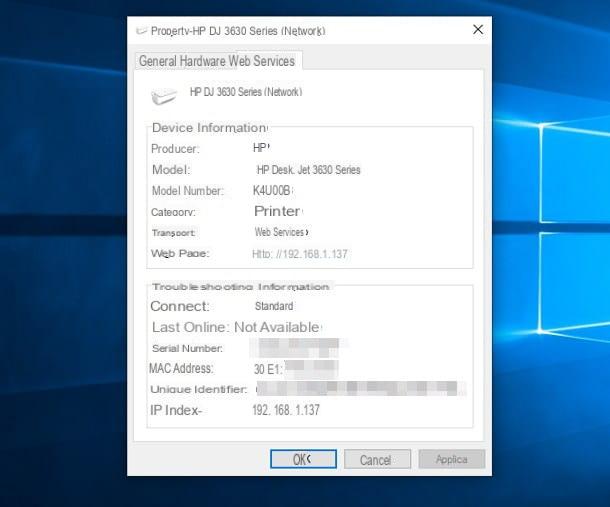This screenshot has height=507, width=610.
Task: Click the blurred Unique Identifier value
Action: pyautogui.click(x=360, y=388)
